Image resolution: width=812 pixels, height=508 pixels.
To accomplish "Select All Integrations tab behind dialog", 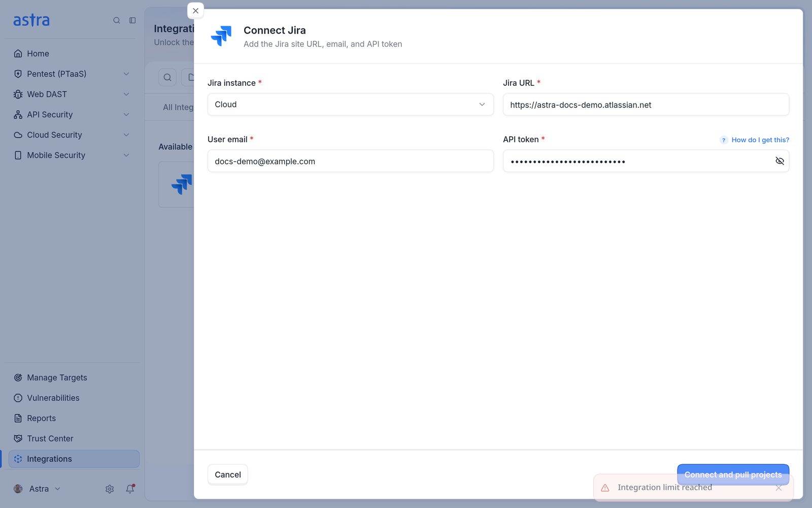I will pyautogui.click(x=178, y=107).
